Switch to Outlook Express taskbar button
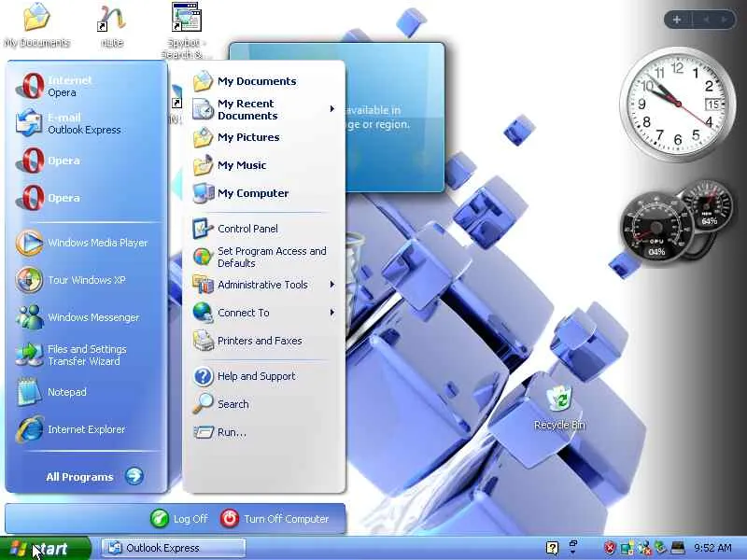The height and width of the screenshot is (560, 747). pyautogui.click(x=174, y=548)
